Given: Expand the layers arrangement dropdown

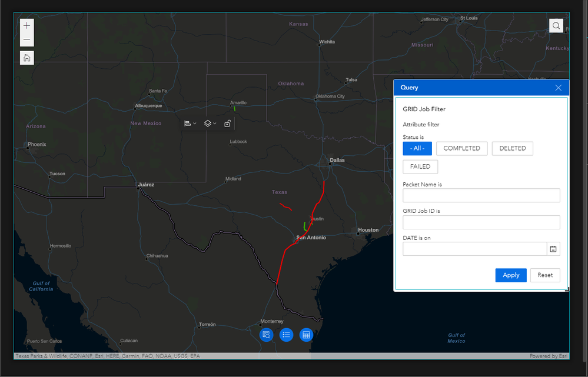Looking at the screenshot, I should click(x=210, y=124).
